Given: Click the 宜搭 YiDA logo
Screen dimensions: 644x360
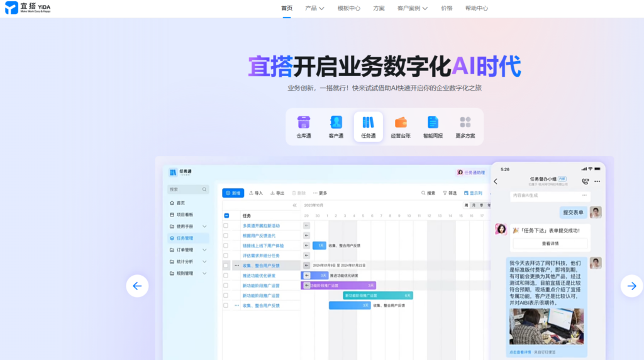Looking at the screenshot, I should [28, 8].
